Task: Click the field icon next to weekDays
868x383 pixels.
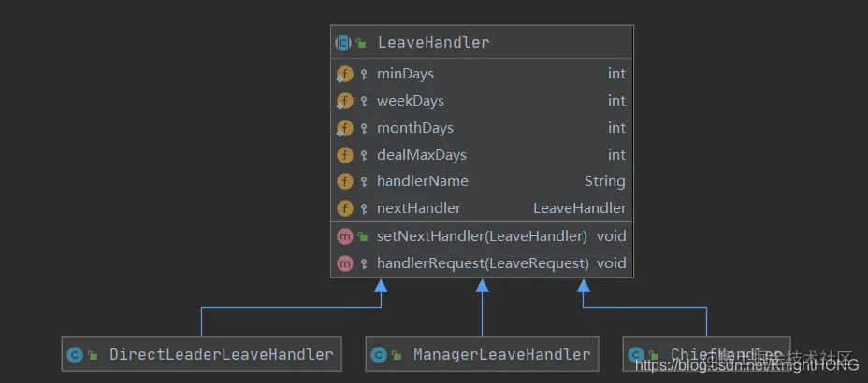Action: [x=344, y=101]
